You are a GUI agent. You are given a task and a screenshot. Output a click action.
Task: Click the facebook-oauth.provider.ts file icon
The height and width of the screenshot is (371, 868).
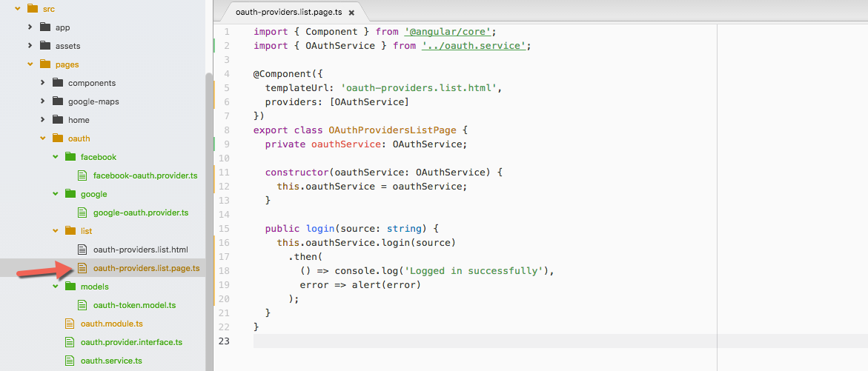pyautogui.click(x=82, y=176)
